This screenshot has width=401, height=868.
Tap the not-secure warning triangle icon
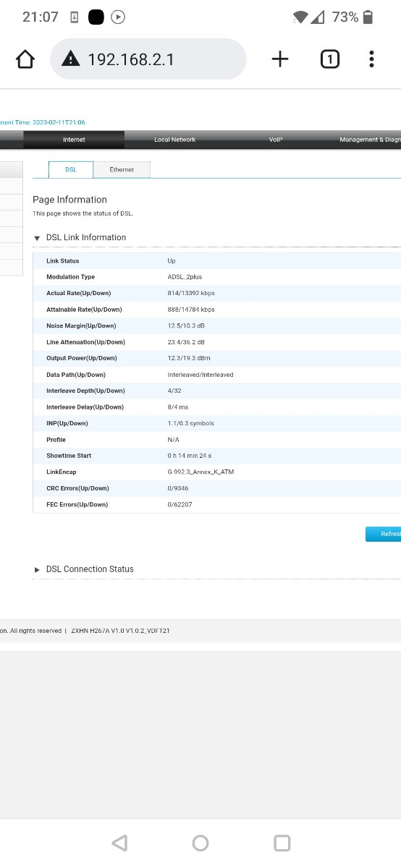(x=70, y=59)
